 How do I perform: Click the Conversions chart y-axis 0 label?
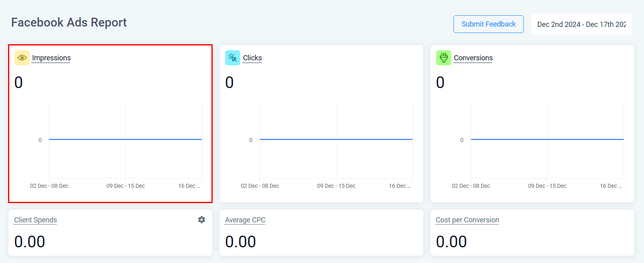tap(462, 140)
